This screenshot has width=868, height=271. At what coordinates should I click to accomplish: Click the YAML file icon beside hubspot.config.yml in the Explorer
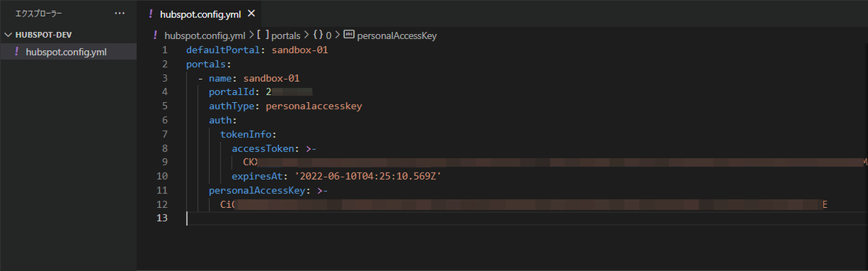pos(17,51)
